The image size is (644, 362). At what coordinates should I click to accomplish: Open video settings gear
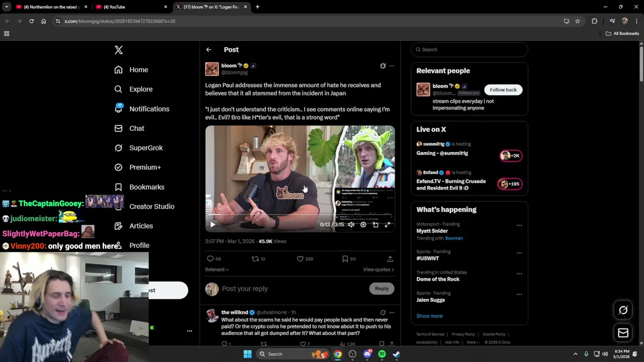tap(363, 225)
